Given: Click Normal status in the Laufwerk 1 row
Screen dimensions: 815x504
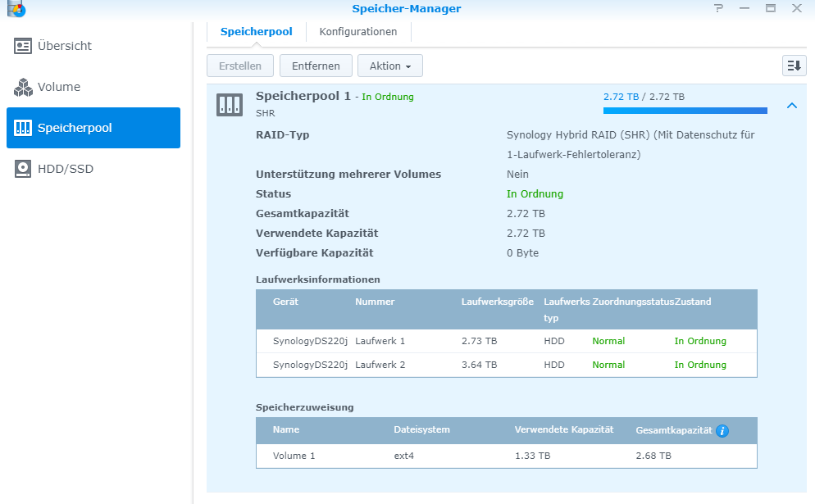Looking at the screenshot, I should pyautogui.click(x=608, y=342).
